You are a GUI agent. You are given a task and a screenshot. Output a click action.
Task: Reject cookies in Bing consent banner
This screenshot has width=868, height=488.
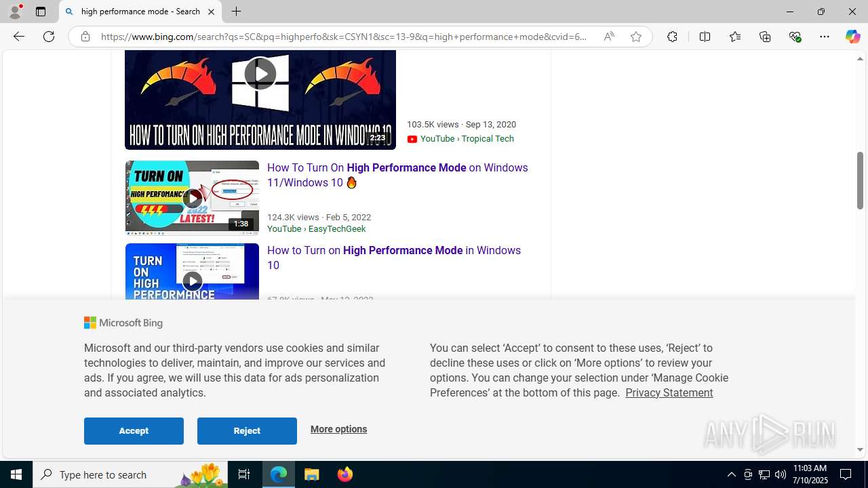(247, 431)
